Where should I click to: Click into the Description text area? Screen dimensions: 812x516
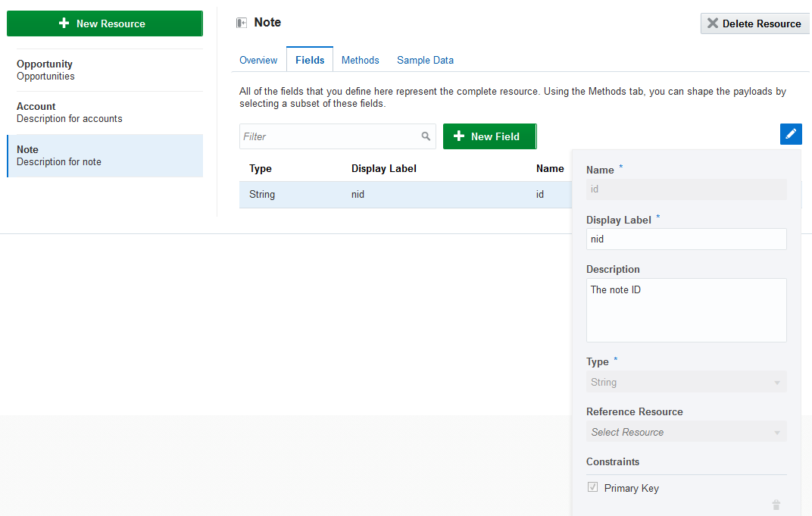coord(686,310)
